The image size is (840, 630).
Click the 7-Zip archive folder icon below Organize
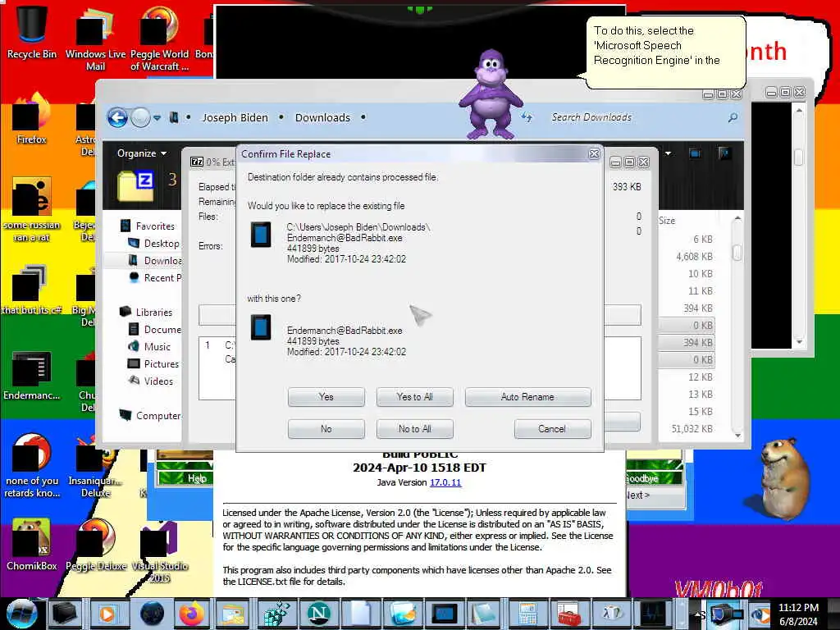pos(135,186)
